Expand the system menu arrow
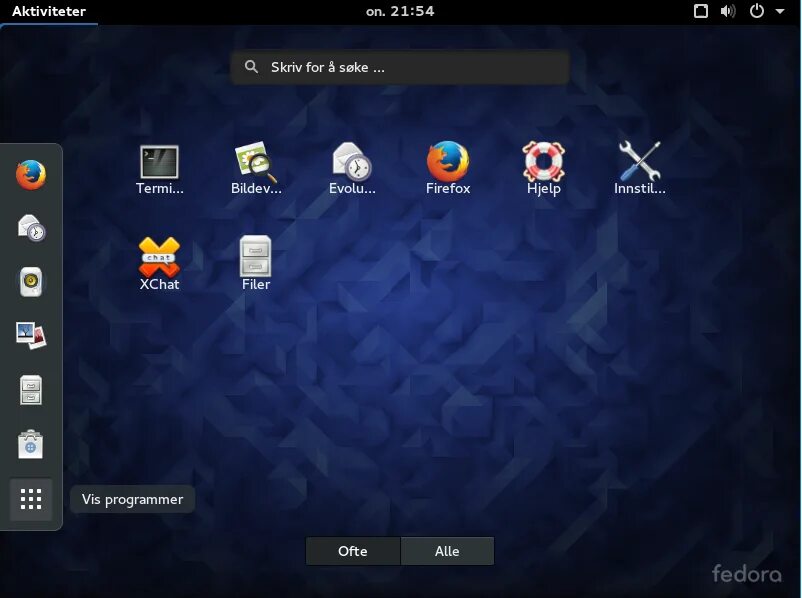 [780, 11]
